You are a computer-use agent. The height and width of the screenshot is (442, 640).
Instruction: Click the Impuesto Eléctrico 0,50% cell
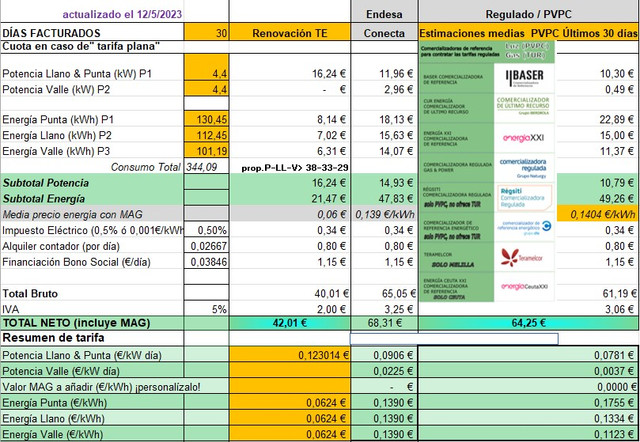pyautogui.click(x=207, y=230)
